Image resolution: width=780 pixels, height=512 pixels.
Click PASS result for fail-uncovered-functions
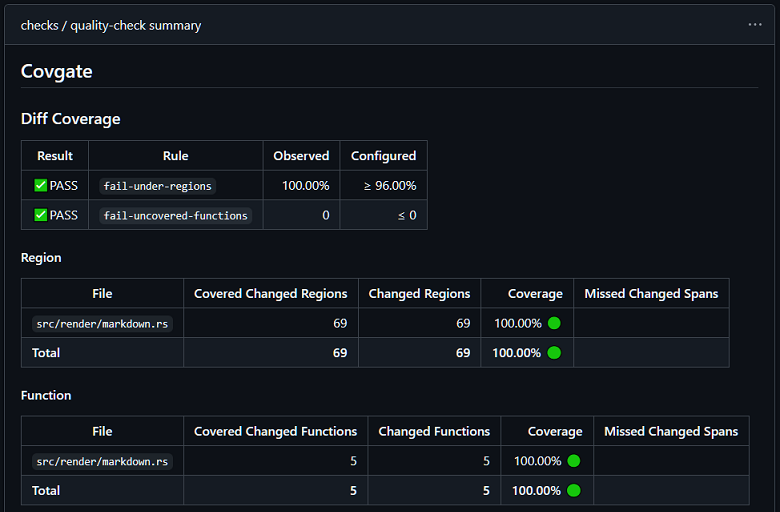point(64,215)
